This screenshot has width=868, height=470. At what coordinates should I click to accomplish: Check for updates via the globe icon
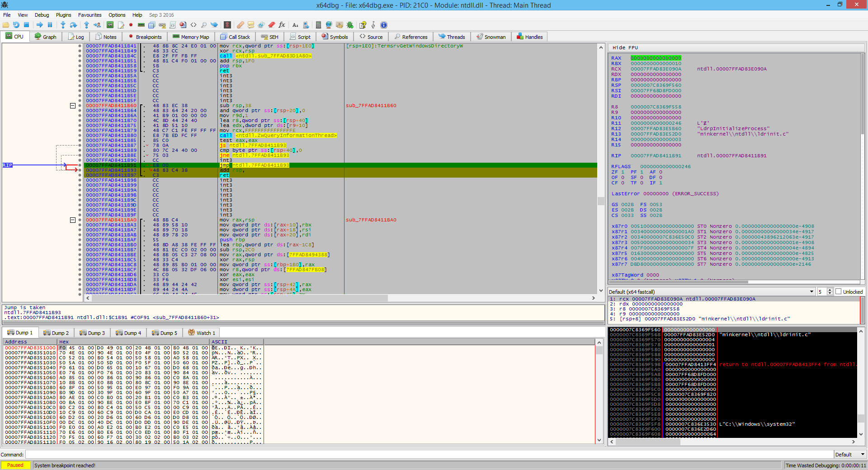click(x=329, y=25)
